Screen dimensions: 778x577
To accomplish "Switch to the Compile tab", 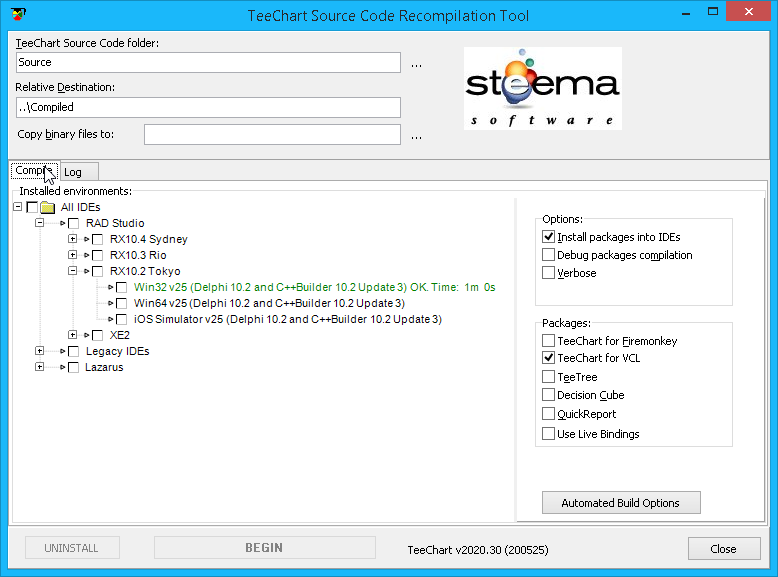I will (35, 171).
